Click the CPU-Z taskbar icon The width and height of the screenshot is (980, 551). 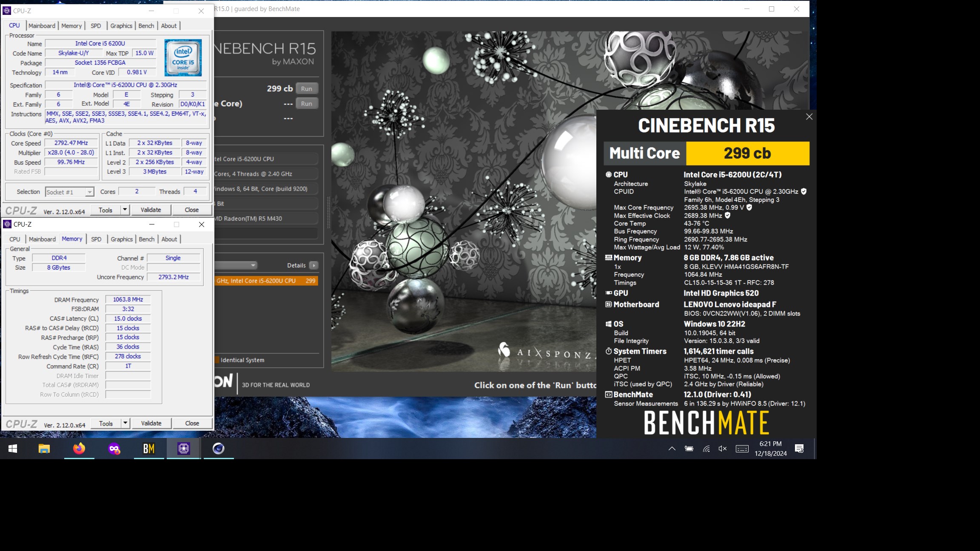tap(184, 449)
